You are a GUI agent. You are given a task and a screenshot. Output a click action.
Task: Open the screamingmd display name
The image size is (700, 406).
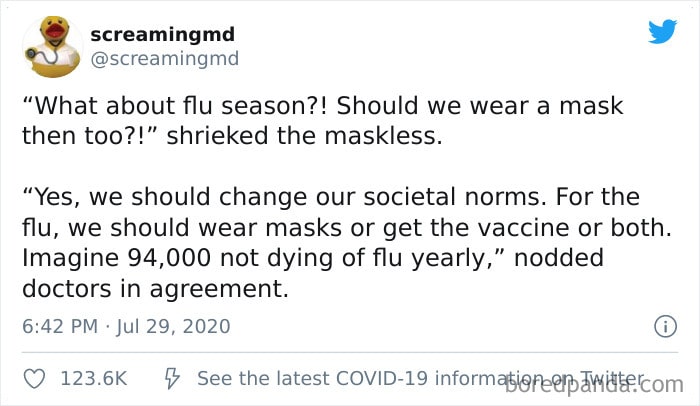point(162,34)
